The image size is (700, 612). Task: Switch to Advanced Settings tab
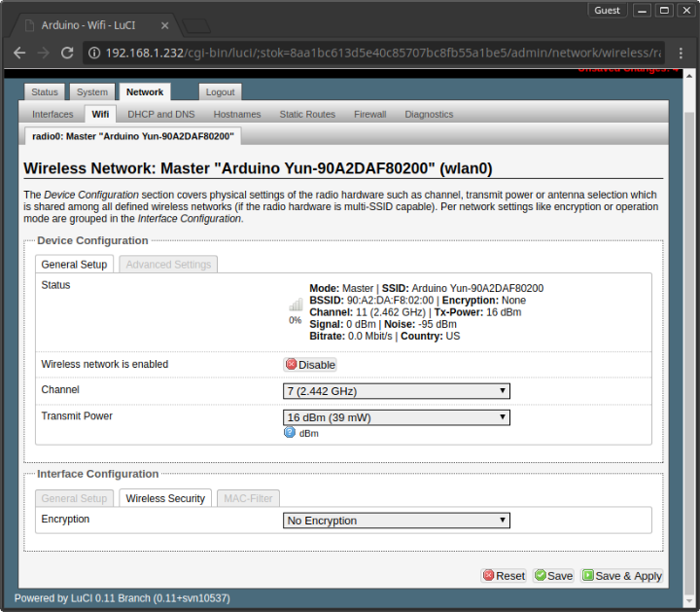point(168,265)
